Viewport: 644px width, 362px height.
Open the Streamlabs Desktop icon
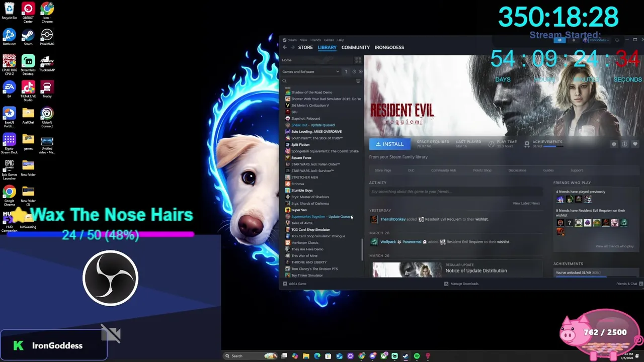tap(28, 65)
